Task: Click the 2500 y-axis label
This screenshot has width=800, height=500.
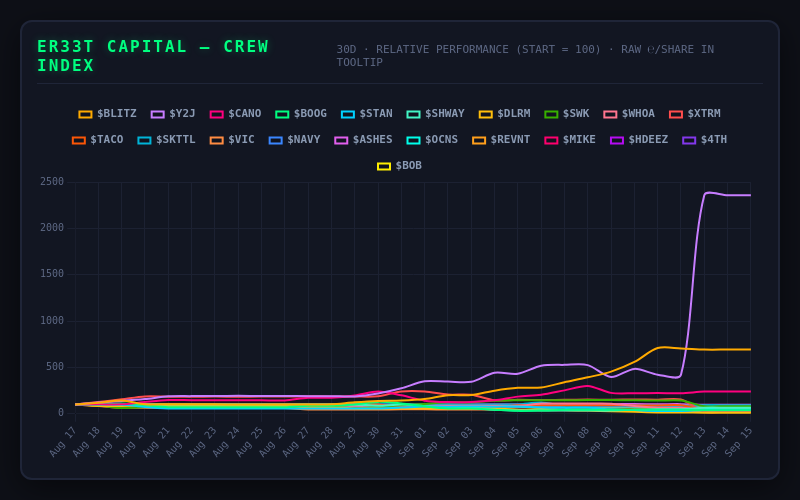Action: (x=52, y=182)
